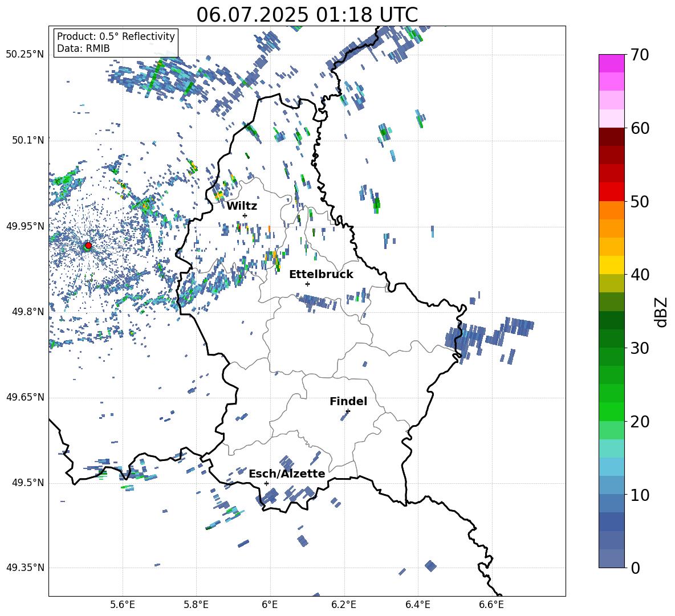Click the red radar site marker
675x616 pixels.
point(88,245)
